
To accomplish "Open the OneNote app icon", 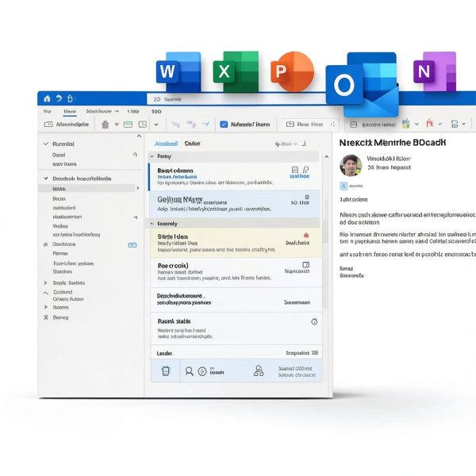I will [435, 71].
